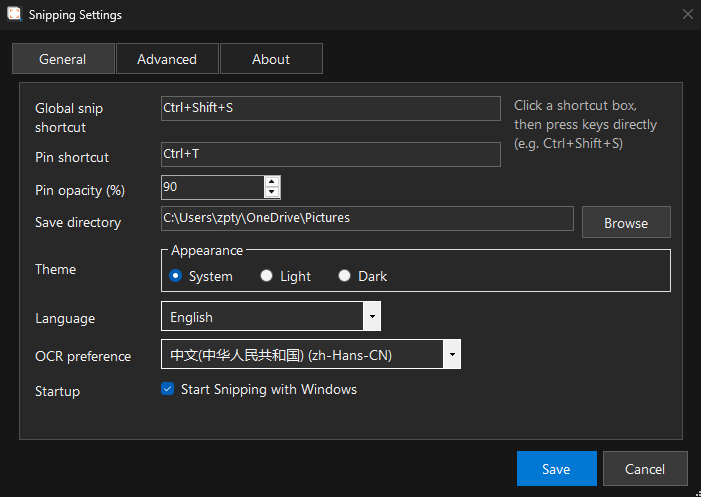Click the Snipping app icon in title bar

14,14
